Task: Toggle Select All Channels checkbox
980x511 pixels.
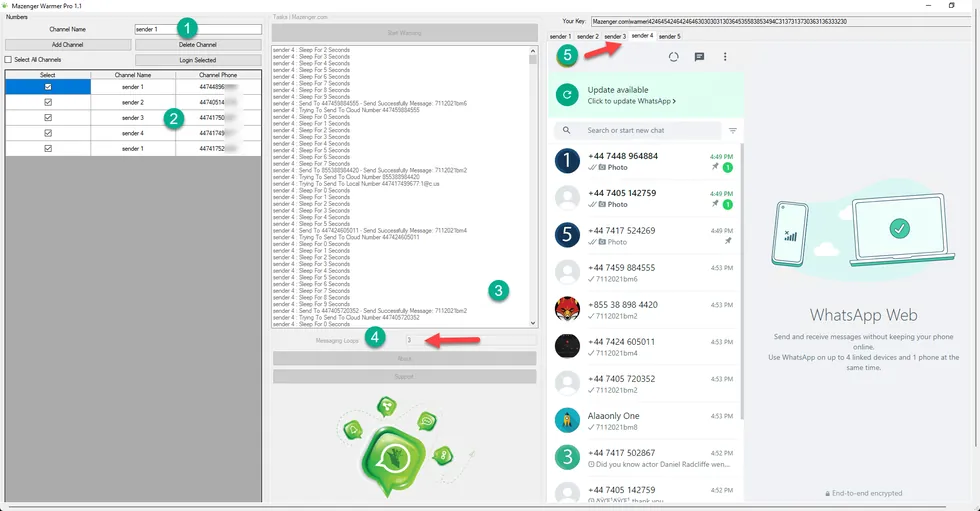Action: (8, 60)
